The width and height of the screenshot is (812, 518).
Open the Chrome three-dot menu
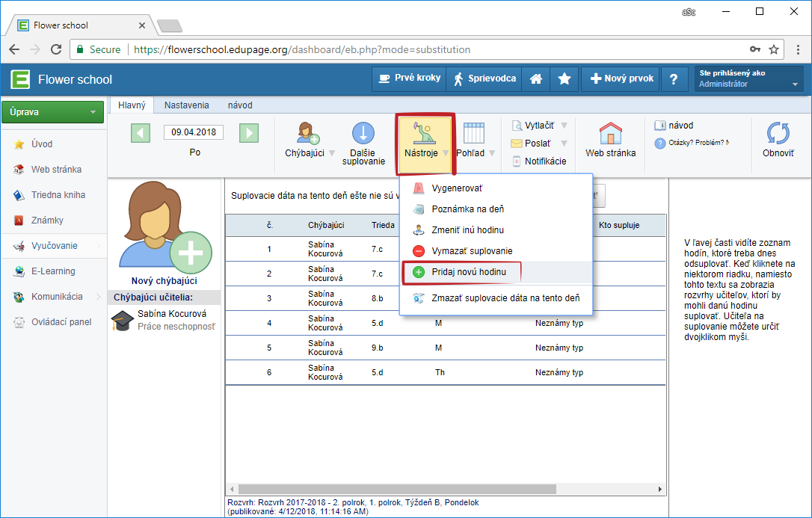pos(798,49)
